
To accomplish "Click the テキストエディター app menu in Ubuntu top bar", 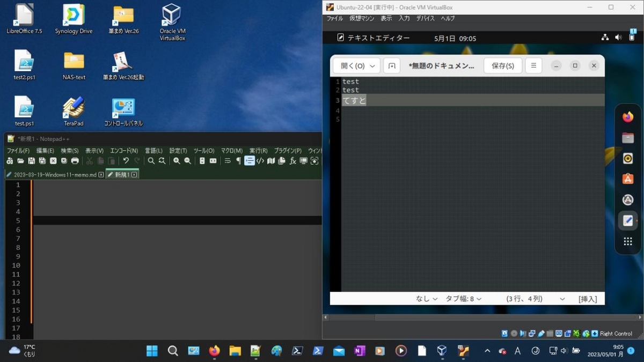I will [x=373, y=38].
